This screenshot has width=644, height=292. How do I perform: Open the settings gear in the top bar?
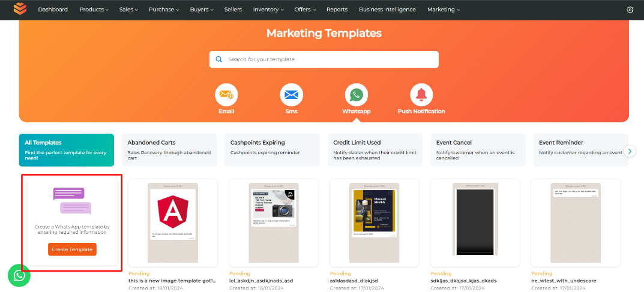630,10
